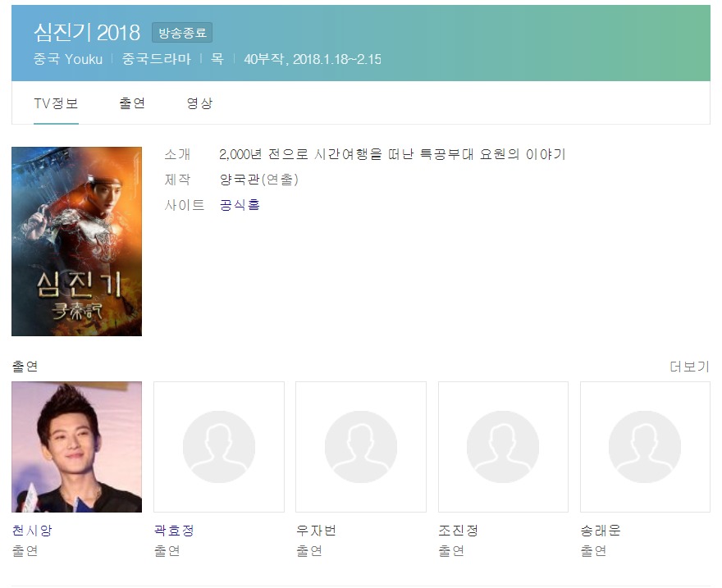
Task: Click the 중국드라마 genre text
Action: (156, 59)
